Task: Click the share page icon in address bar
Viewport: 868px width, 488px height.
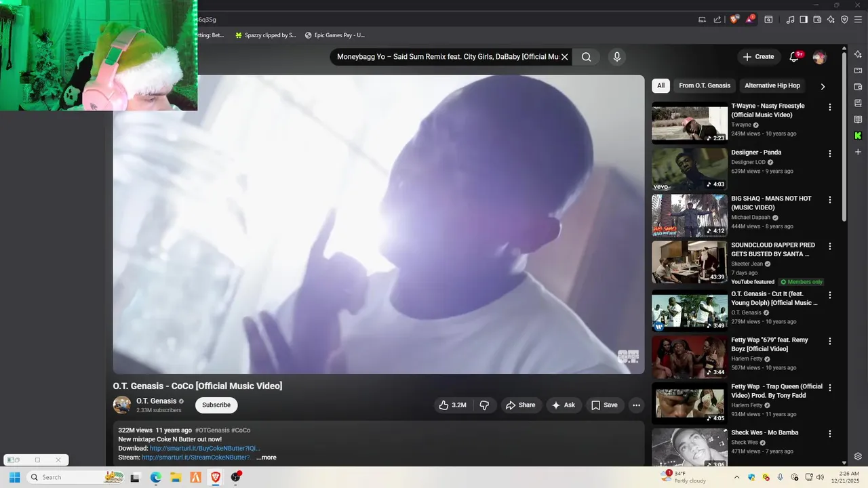Action: 717,20
